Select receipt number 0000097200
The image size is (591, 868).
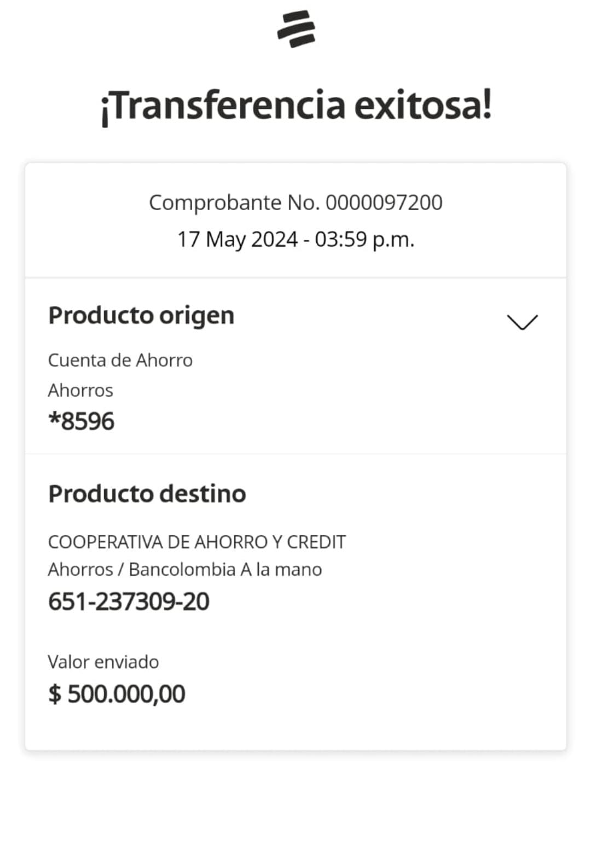click(x=384, y=202)
